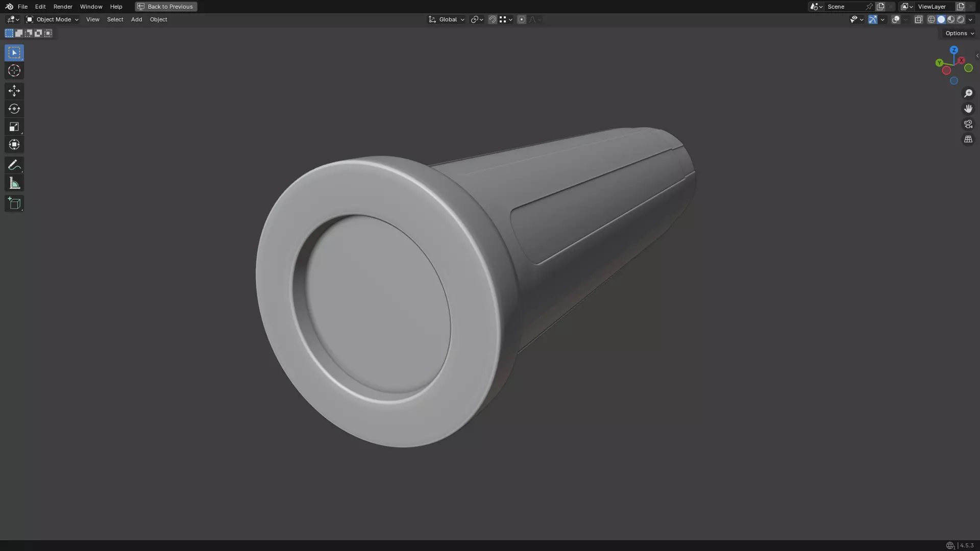Viewport: 980px width, 551px height.
Task: Click the Pan hand viewport icon
Action: (968, 109)
